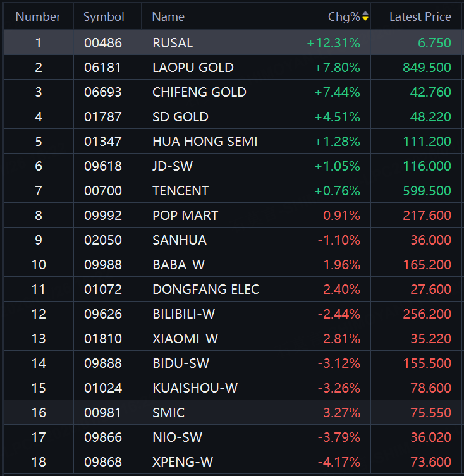Open HUA HONG SEMI stock entry

coord(205,142)
